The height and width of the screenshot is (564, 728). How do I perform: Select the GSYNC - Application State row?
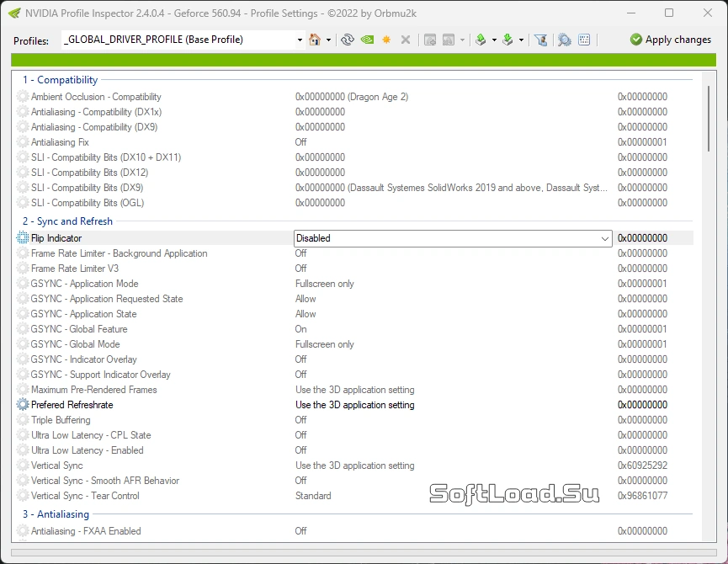353,314
